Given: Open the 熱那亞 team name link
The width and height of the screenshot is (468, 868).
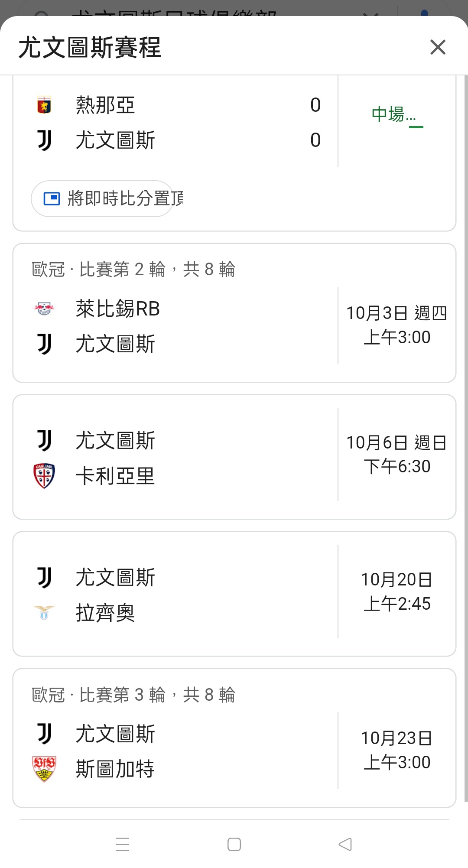Looking at the screenshot, I should [105, 105].
